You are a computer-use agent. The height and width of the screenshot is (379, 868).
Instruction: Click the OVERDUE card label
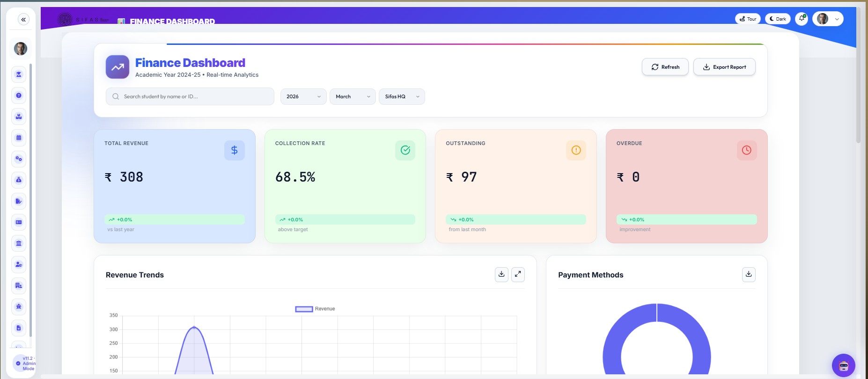coord(629,143)
